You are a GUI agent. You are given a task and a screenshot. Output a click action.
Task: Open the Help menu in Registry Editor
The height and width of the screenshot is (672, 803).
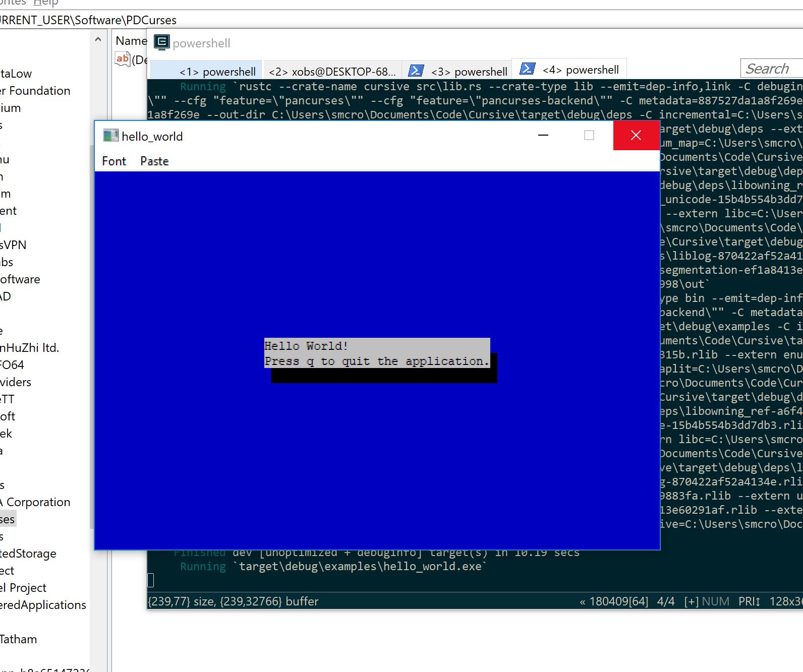[45, 3]
